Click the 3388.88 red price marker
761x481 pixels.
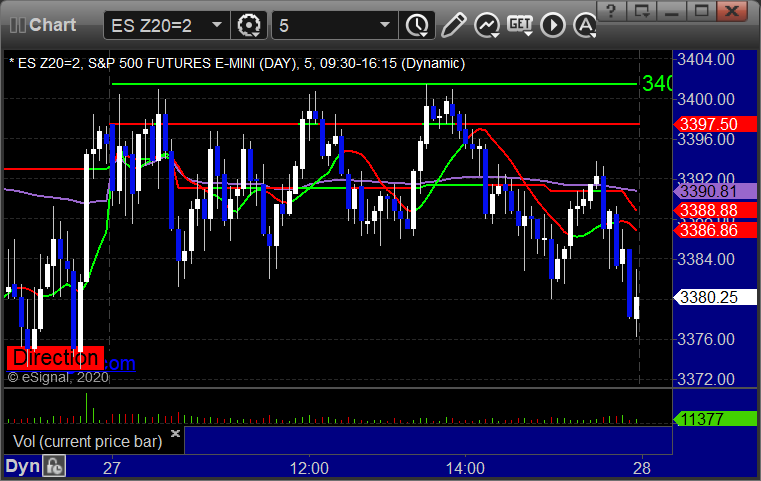tap(715, 210)
